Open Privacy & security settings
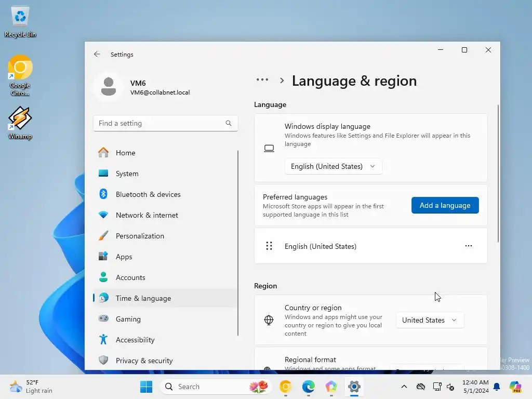This screenshot has width=532, height=399. [x=165, y=361]
